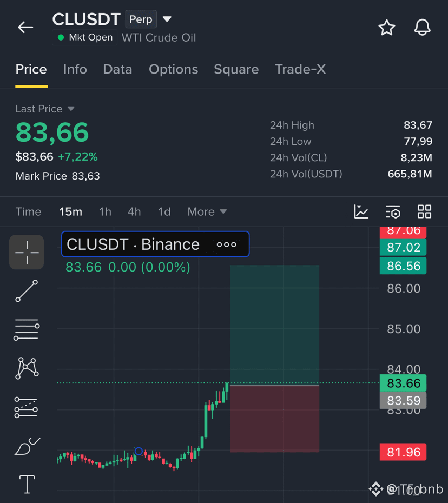Click the 24h High value 83,67
The height and width of the screenshot is (503, 448).
pos(418,125)
